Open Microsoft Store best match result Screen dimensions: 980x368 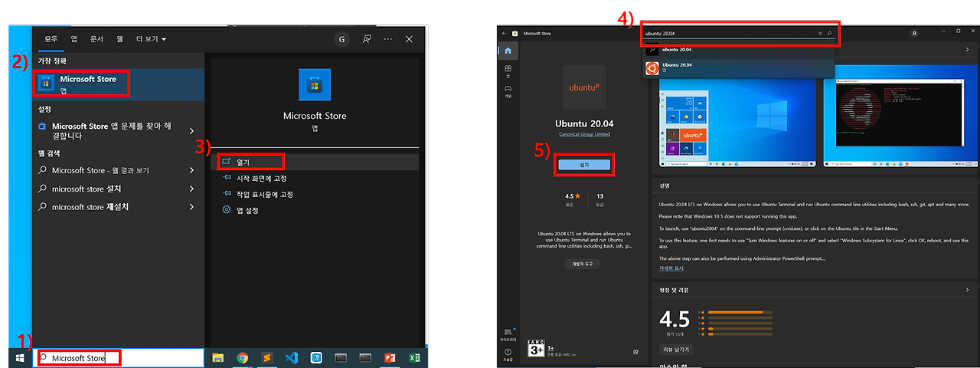119,84
